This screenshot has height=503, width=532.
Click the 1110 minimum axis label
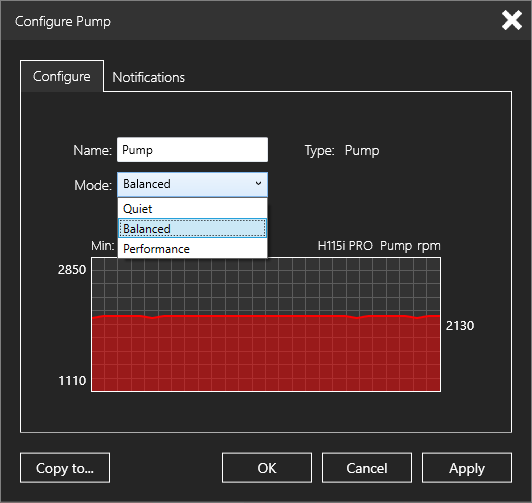[x=72, y=381]
